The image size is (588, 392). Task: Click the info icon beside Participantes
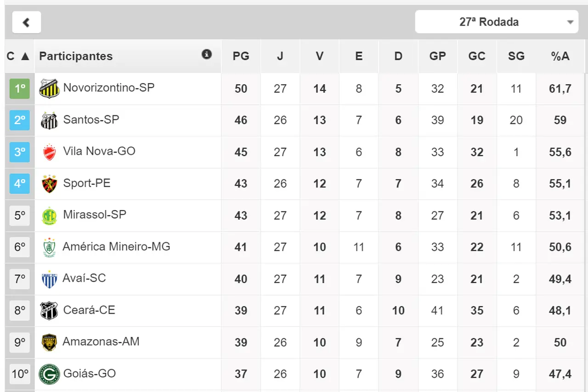207,55
